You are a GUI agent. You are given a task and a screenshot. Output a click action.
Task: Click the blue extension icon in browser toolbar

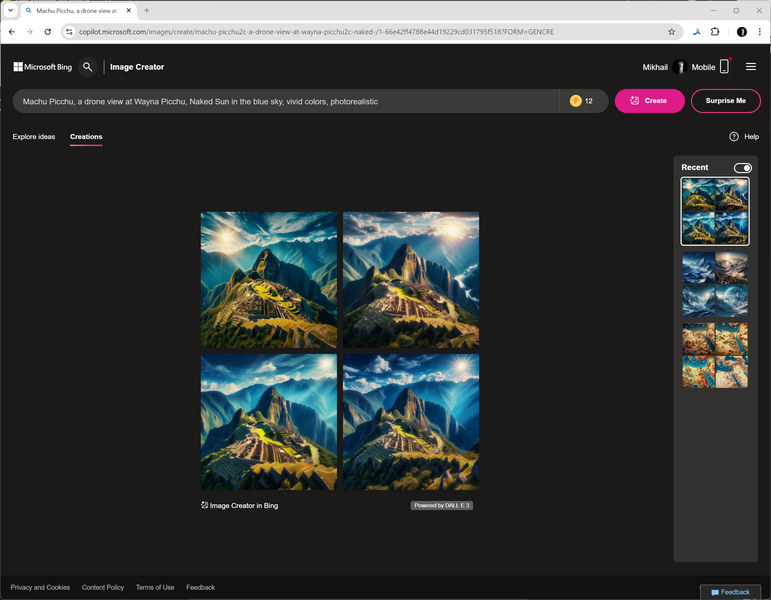(x=697, y=31)
